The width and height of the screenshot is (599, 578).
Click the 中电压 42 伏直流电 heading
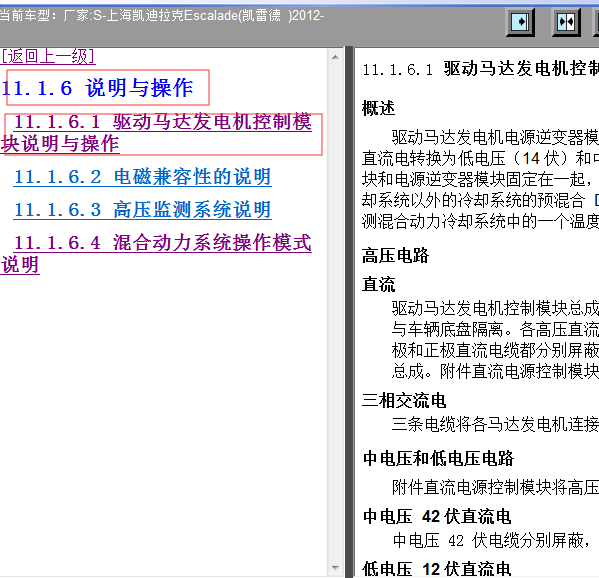(437, 516)
